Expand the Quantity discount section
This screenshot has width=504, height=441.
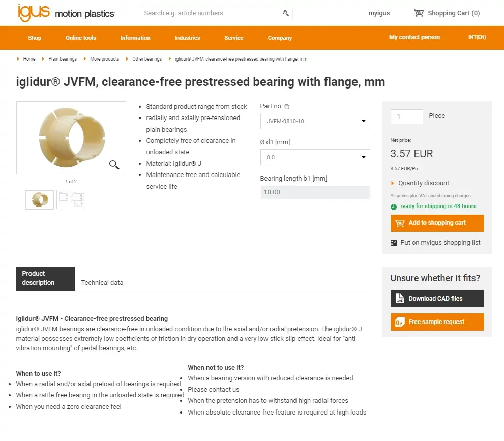(x=423, y=183)
